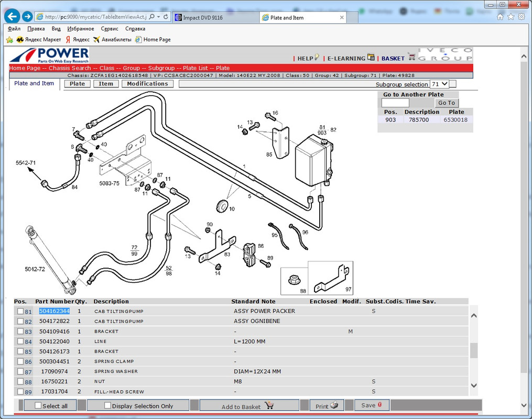Open address bar dropdown arrow

(x=158, y=17)
